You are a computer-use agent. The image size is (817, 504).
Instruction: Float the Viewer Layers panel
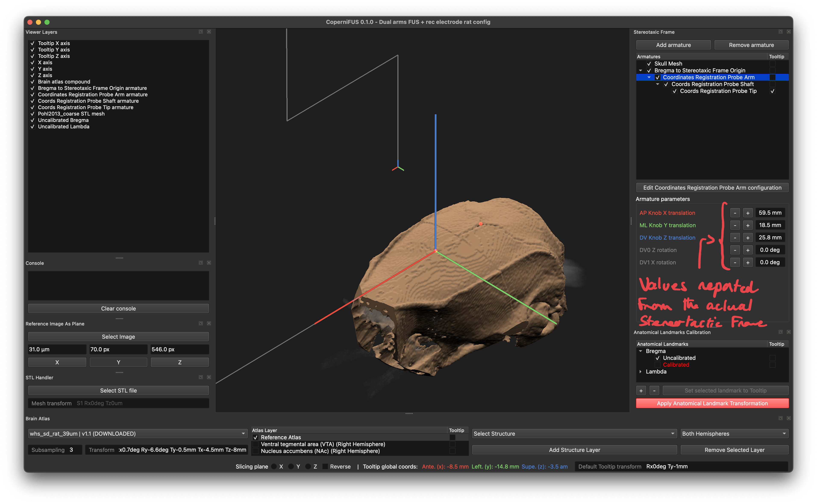pyautogui.click(x=201, y=32)
